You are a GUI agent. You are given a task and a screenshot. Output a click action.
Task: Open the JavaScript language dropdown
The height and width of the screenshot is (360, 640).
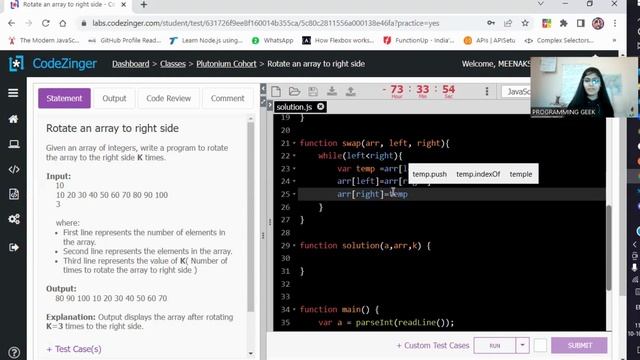point(516,92)
